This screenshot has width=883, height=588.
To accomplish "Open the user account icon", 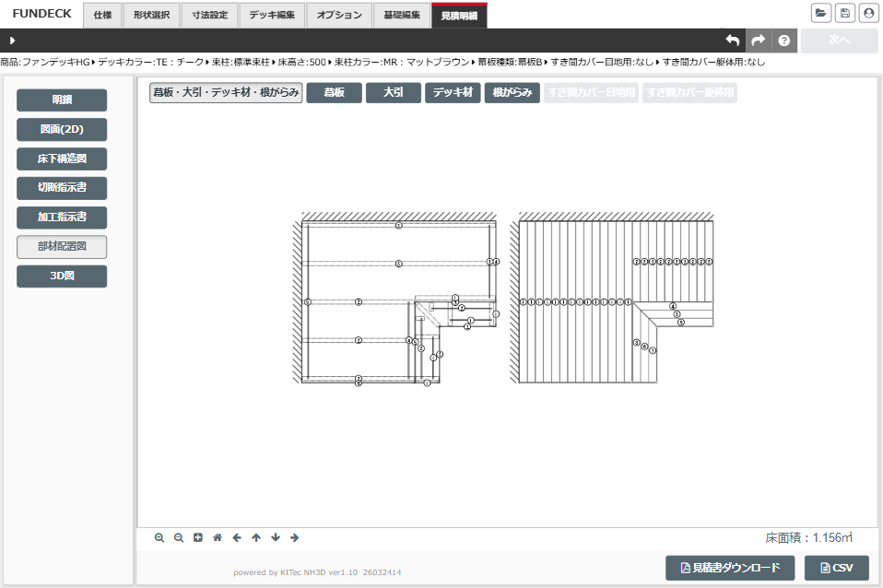I will (867, 13).
